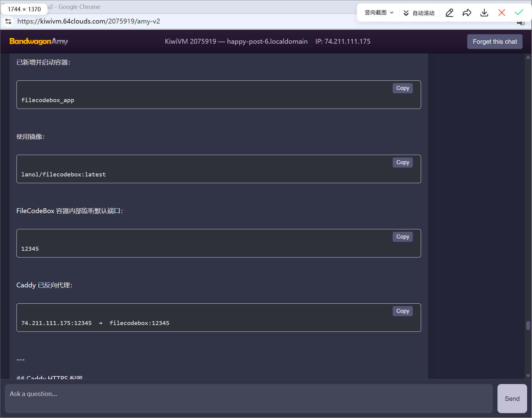Click the '1744 × 1370' dimension label

(24, 9)
